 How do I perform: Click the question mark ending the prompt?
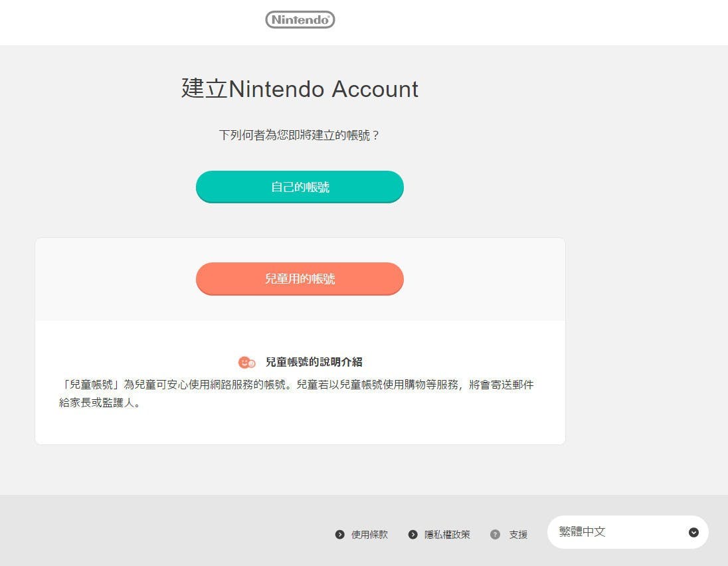pos(375,135)
